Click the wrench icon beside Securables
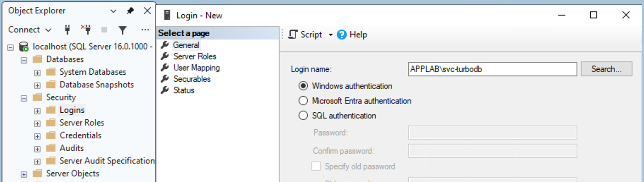644x182 pixels. click(164, 79)
